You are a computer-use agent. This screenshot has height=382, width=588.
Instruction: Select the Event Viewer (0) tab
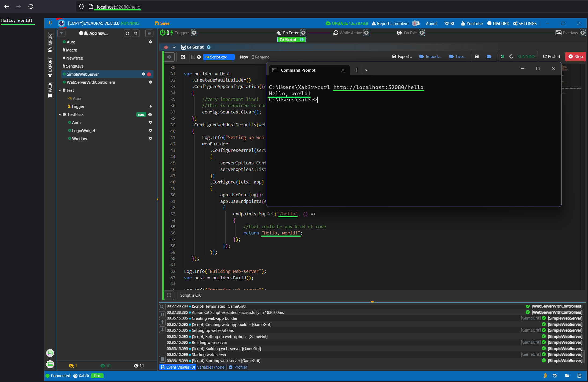click(x=178, y=367)
